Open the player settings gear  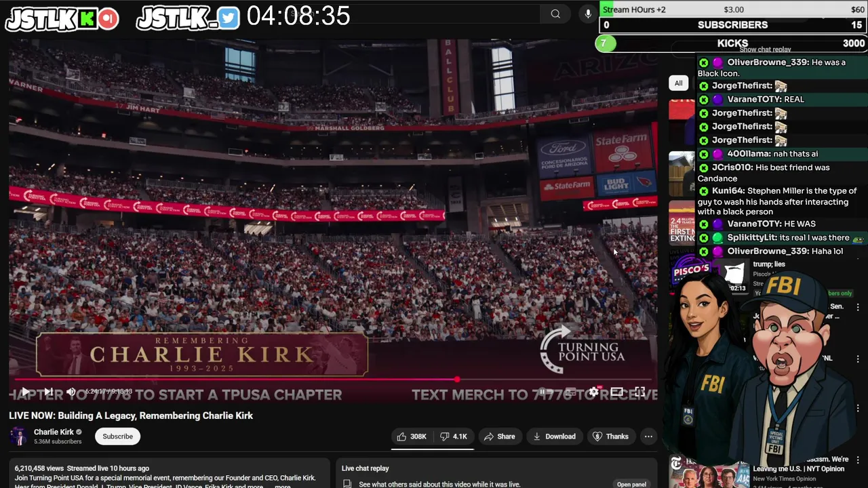click(593, 392)
